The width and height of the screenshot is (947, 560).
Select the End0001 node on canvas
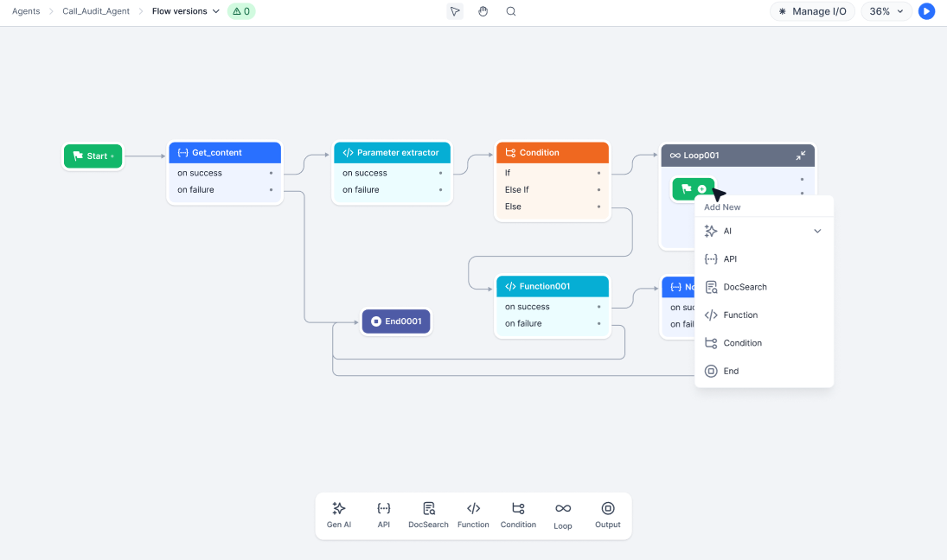pos(396,320)
